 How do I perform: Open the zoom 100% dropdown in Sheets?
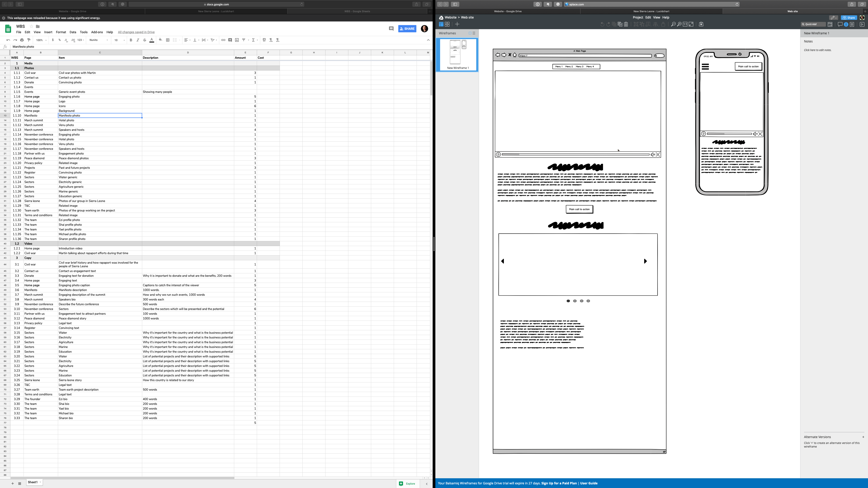41,40
